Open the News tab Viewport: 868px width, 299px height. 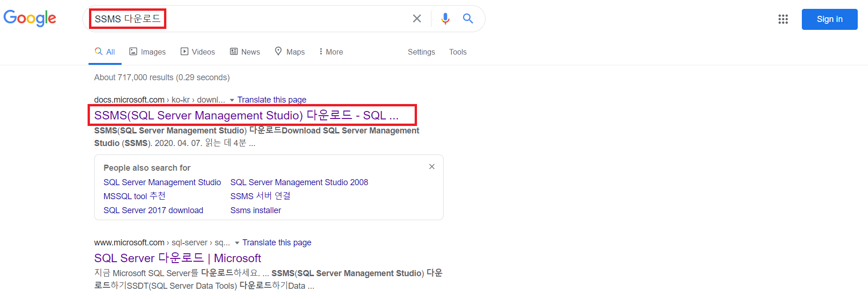click(245, 52)
